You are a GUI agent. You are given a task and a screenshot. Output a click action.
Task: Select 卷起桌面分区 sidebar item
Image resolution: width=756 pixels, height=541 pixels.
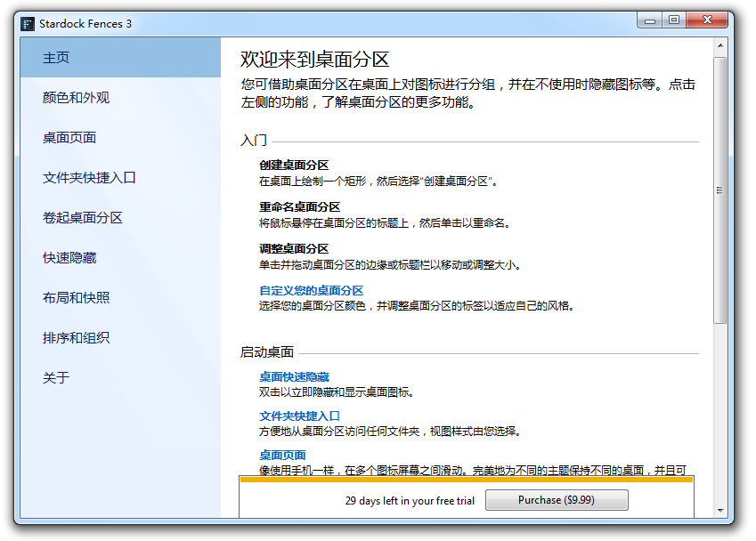click(83, 218)
